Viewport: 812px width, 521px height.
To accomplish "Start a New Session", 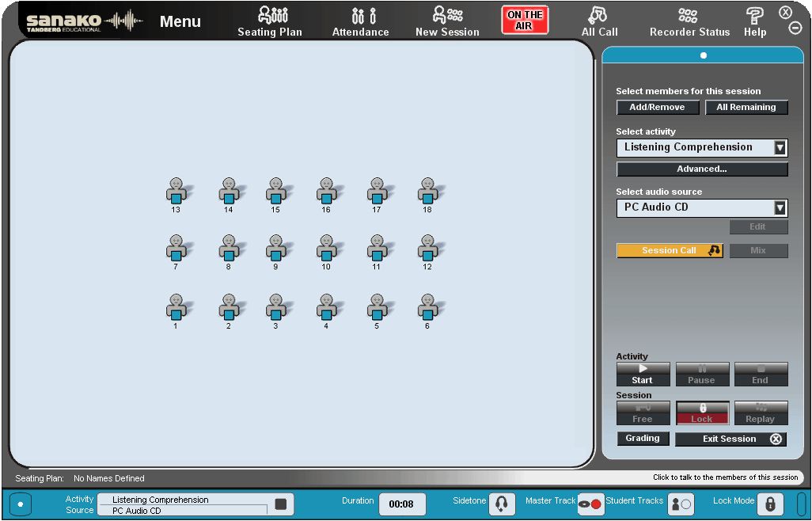I will (x=447, y=21).
